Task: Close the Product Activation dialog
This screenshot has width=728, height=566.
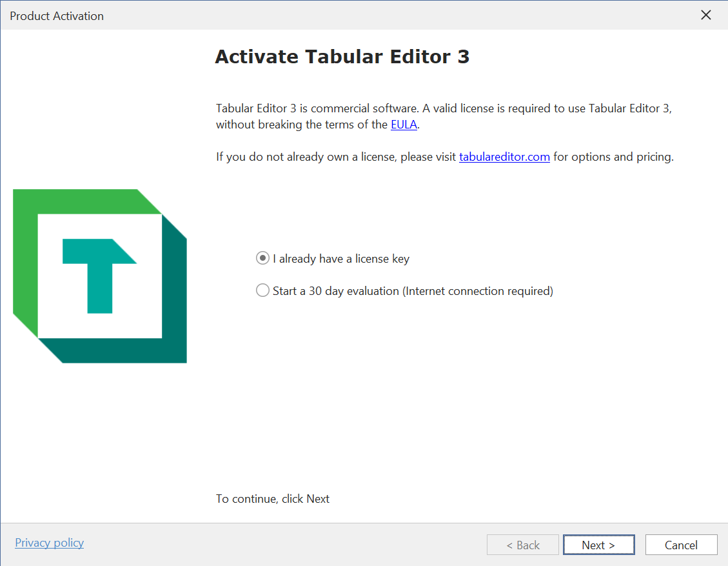Action: 706,15
